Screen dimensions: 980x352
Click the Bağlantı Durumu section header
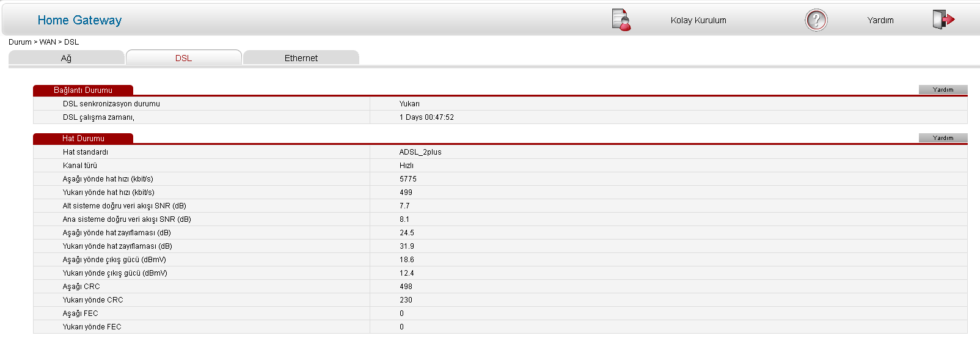(x=83, y=90)
